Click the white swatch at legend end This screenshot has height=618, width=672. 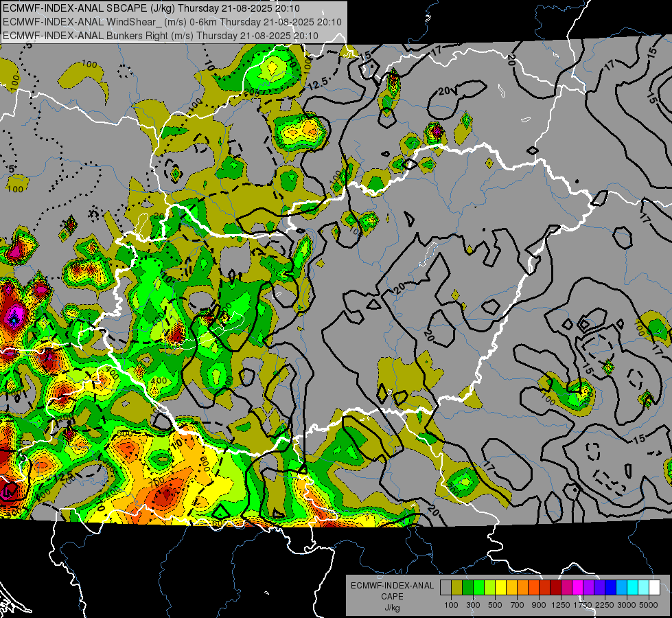point(654,587)
